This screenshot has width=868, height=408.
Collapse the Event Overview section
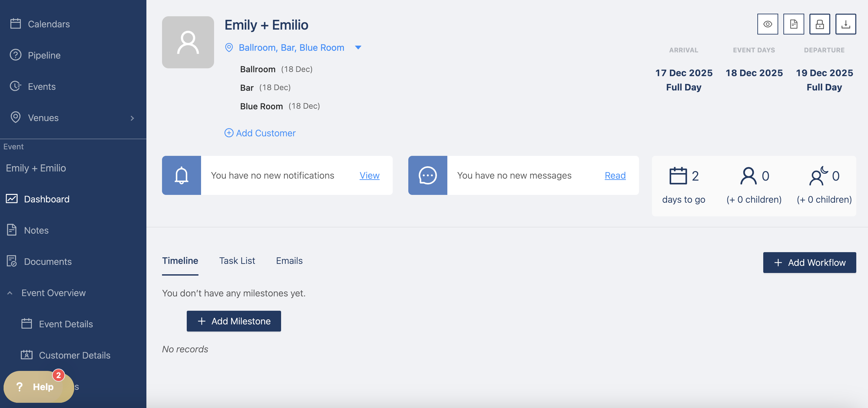click(10, 293)
